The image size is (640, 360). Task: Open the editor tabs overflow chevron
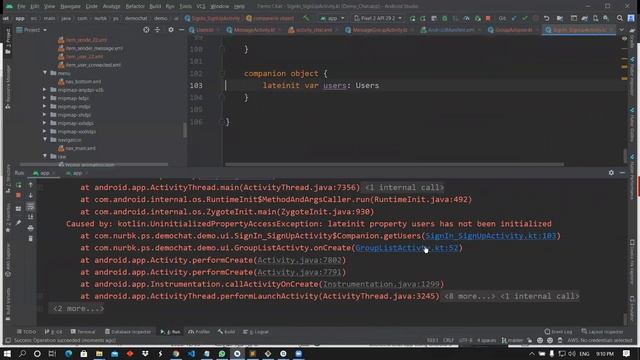tap(621, 30)
